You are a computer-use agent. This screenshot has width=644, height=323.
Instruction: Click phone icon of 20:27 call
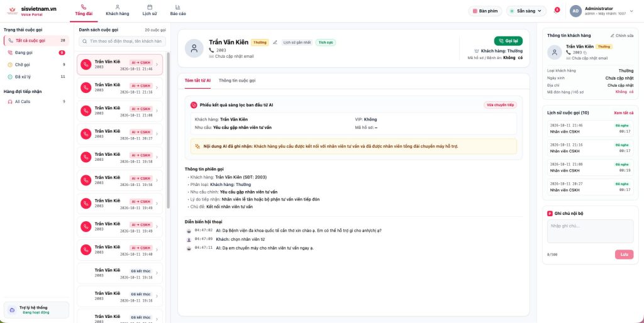[x=86, y=134]
